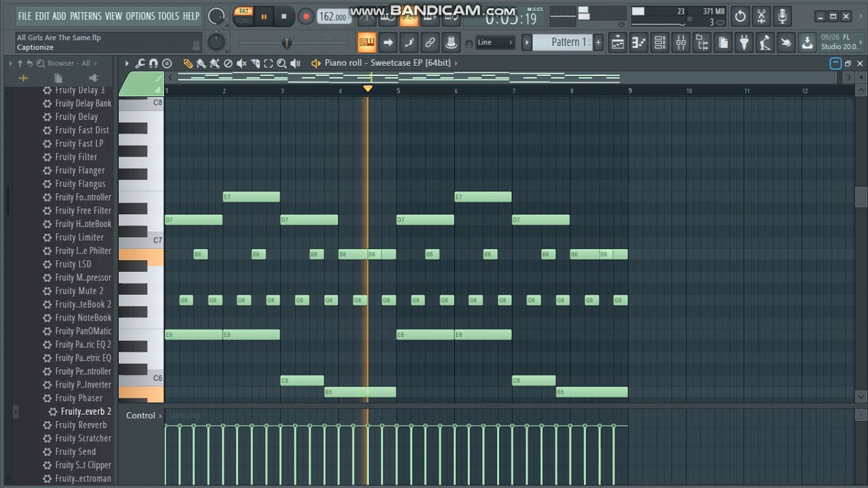Toggle note/clip link grouping button

coord(430,43)
